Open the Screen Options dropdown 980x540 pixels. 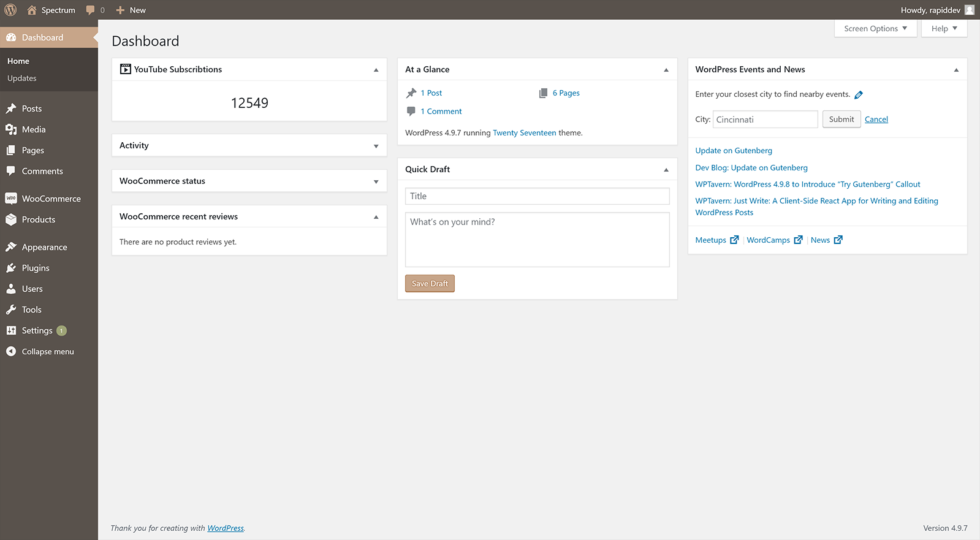[x=875, y=28]
